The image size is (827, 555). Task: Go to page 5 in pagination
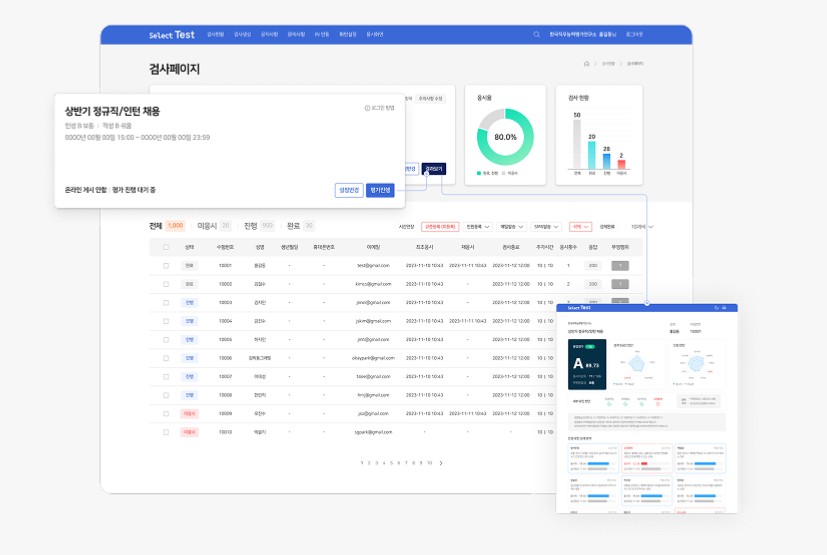point(391,463)
